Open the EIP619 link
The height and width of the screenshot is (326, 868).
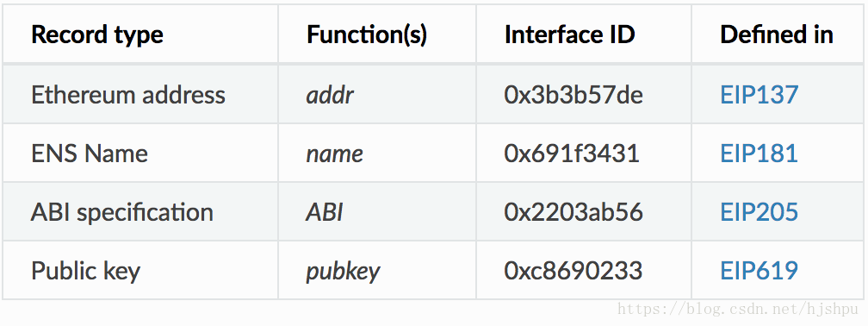coord(759,271)
